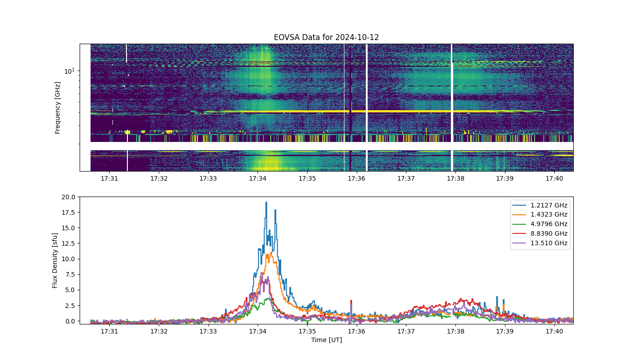Click the 10¹ tick on frequency axis
This screenshot has width=637, height=364.
(x=70, y=71)
